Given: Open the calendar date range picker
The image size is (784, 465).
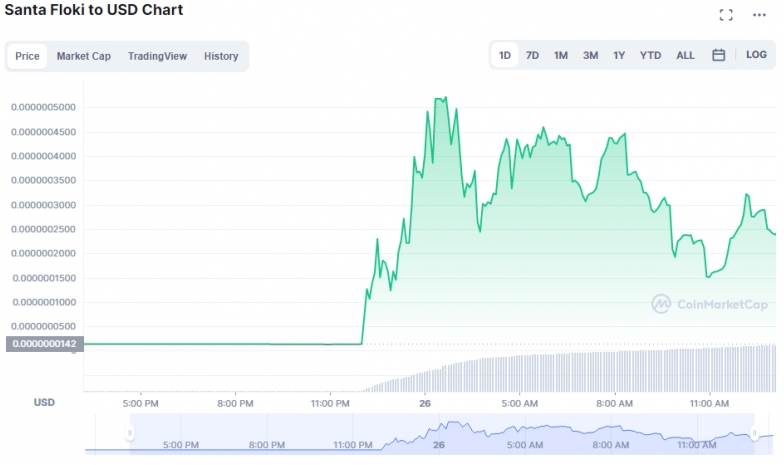Looking at the screenshot, I should point(718,55).
